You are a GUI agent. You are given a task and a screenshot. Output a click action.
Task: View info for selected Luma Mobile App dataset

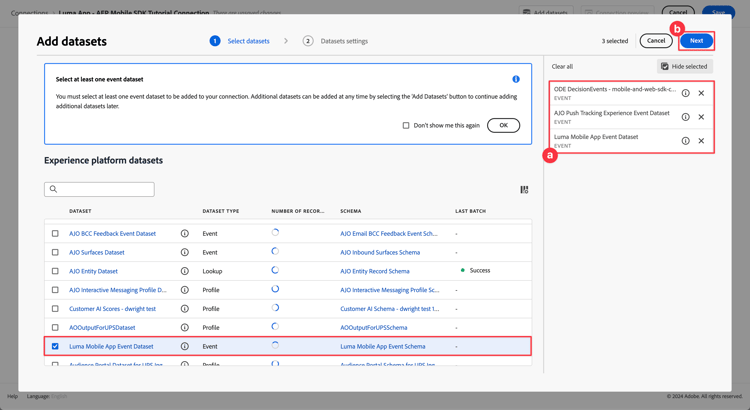pyautogui.click(x=685, y=141)
